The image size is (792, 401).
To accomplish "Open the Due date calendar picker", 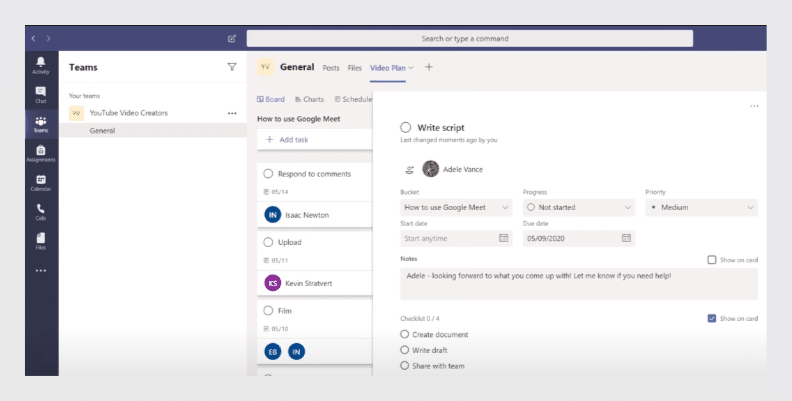I will (x=626, y=238).
